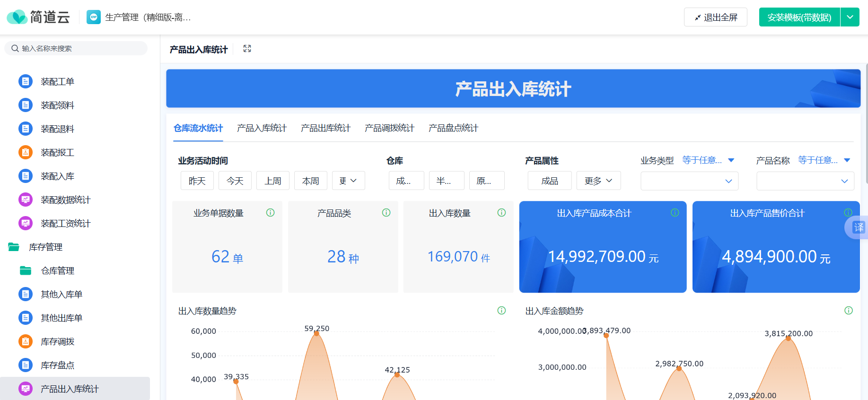Viewport: 868px width, 400px height.
Task: Click the 库存管理 folder icon
Action: pyautogui.click(x=14, y=247)
